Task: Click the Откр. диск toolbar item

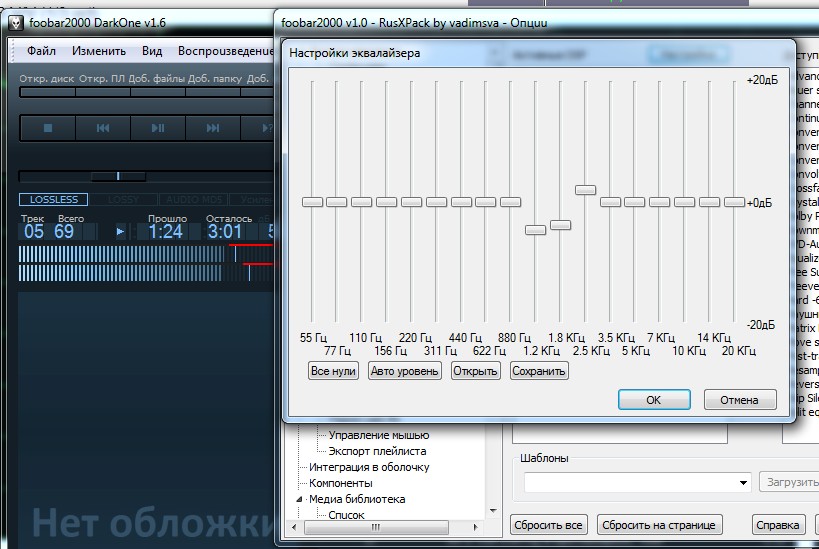Action: (x=47, y=79)
